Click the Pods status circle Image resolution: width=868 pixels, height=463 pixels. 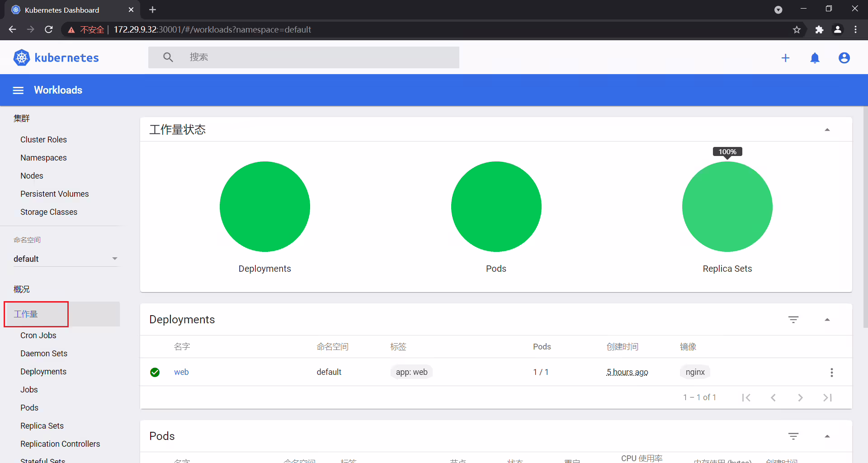pos(496,207)
